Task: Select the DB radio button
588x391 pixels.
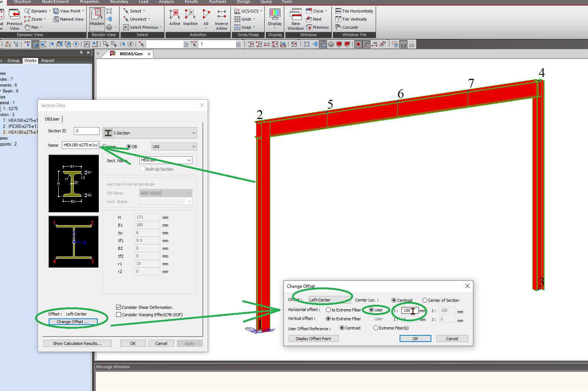Action: click(129, 147)
